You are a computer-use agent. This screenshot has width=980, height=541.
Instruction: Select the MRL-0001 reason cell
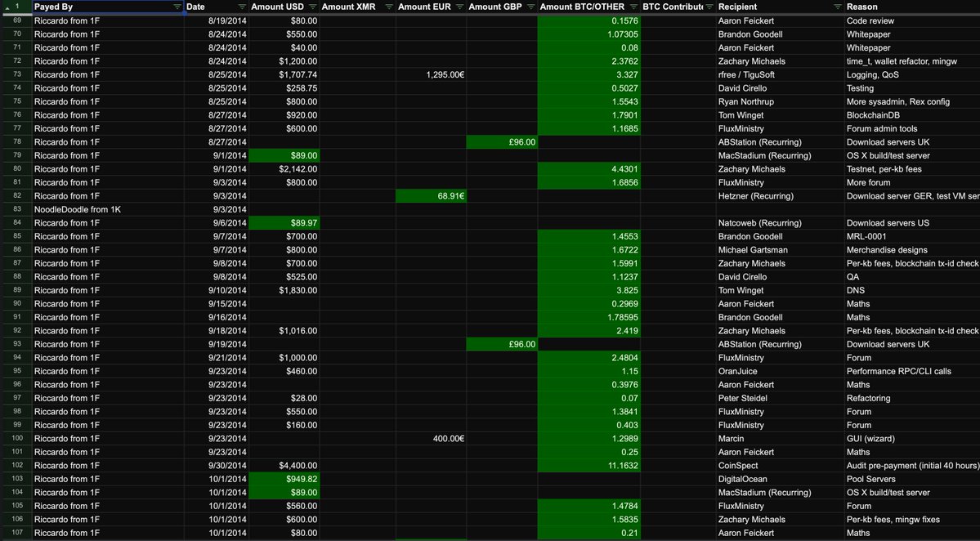[912, 236]
